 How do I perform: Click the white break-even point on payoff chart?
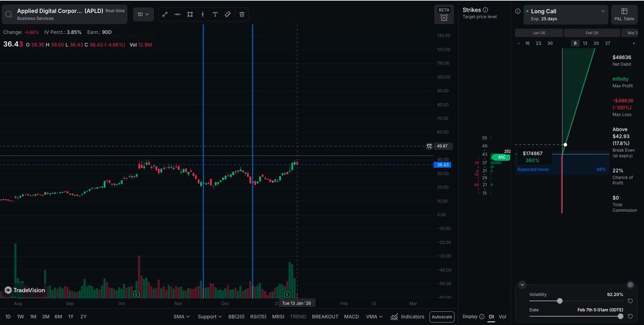click(x=565, y=145)
